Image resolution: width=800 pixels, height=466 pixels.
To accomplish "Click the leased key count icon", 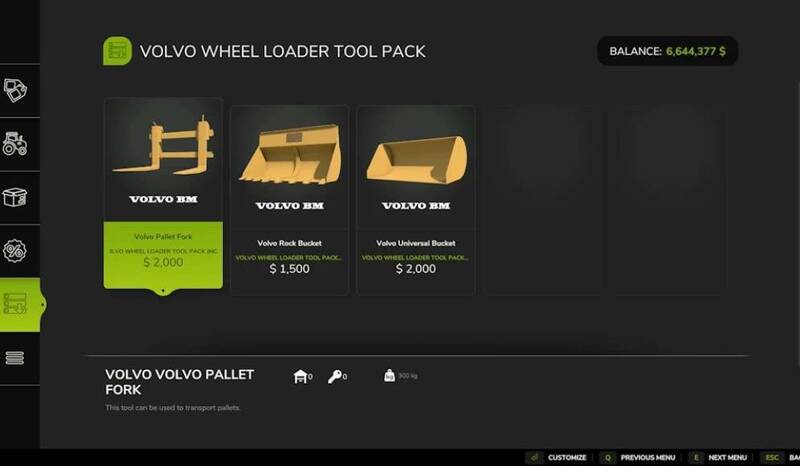I will (x=335, y=377).
